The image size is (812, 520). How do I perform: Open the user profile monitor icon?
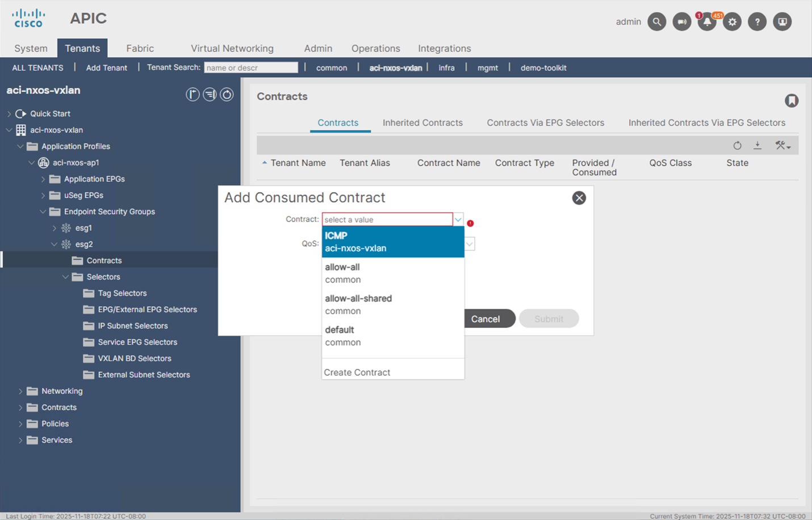pos(782,22)
